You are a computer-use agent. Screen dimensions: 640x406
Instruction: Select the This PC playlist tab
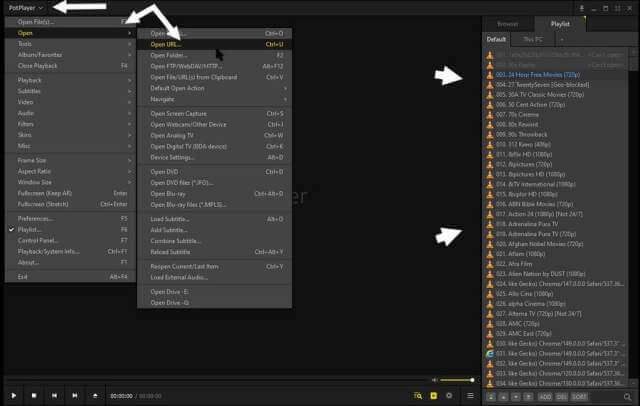pyautogui.click(x=533, y=39)
